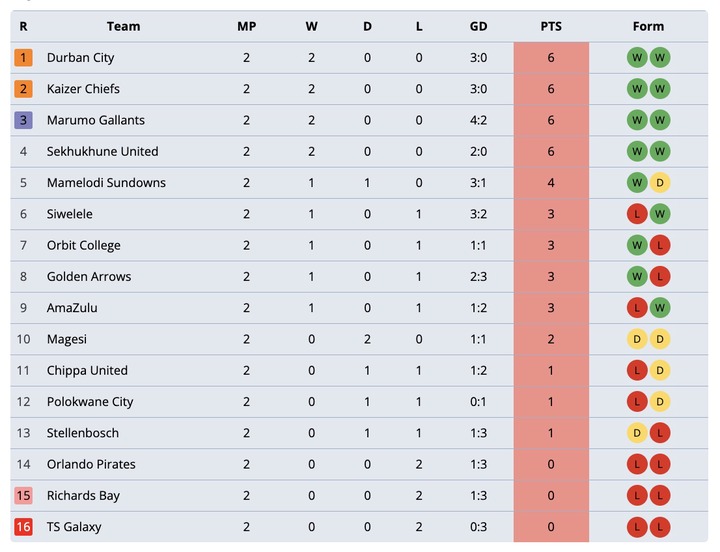720x552 pixels.
Task: Select the Polokwane City table row
Action: point(359,402)
